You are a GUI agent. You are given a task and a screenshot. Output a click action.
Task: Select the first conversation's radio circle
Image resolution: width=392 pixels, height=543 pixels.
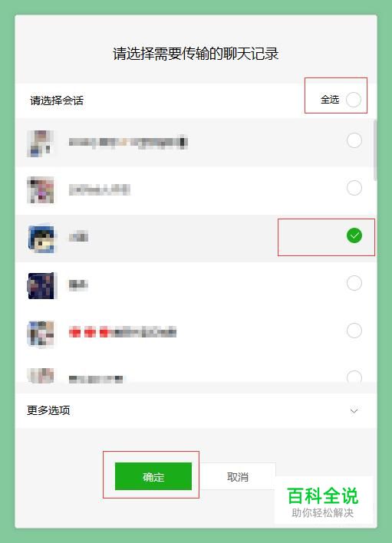pyautogui.click(x=354, y=140)
